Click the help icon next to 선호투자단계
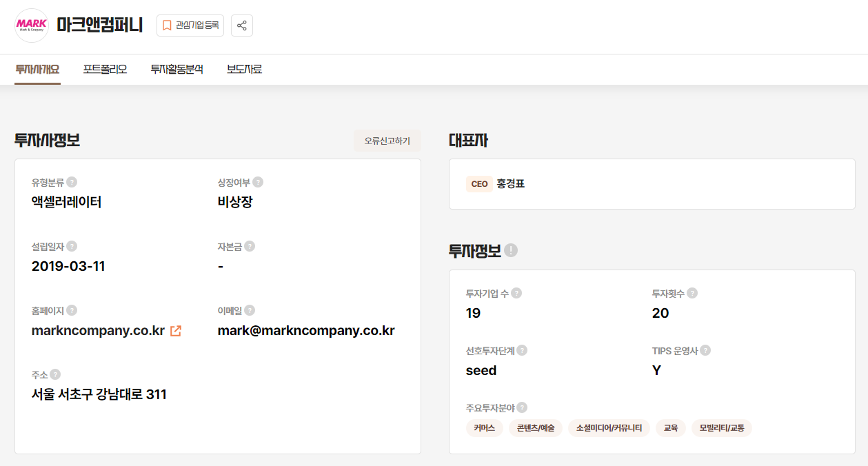The width and height of the screenshot is (868, 466). (522, 350)
